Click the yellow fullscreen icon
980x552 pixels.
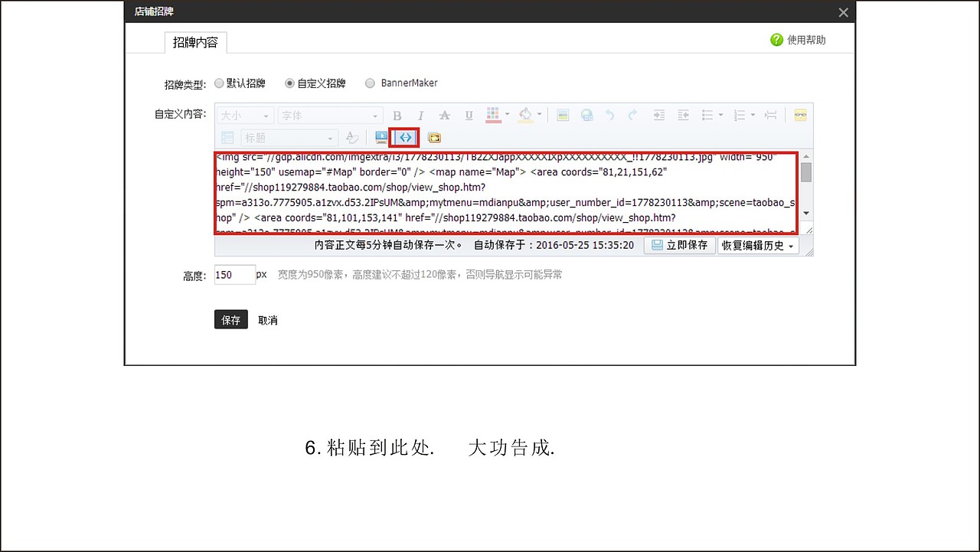[x=435, y=138]
